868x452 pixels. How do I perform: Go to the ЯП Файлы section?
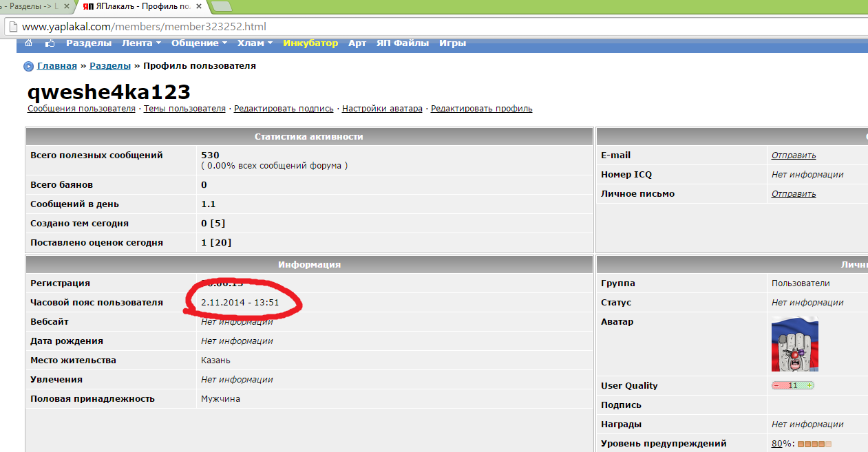[x=402, y=43]
